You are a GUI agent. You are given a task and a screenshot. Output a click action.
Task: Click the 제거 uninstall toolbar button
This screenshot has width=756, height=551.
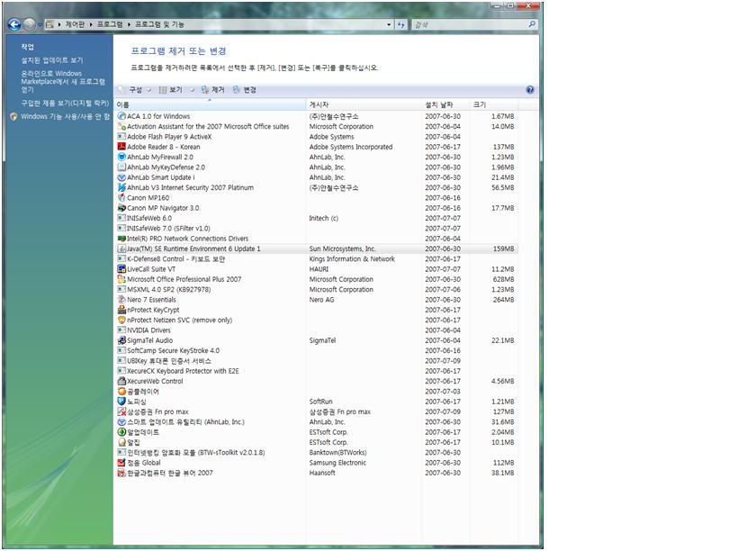(x=212, y=90)
